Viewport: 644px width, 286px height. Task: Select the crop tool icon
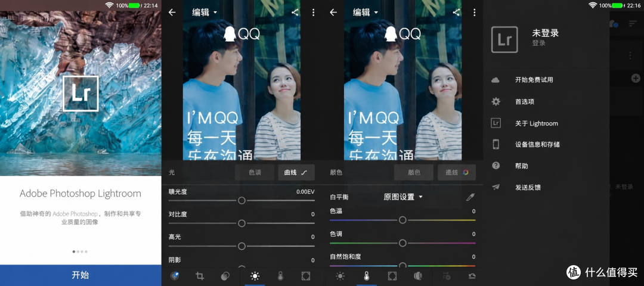200,276
